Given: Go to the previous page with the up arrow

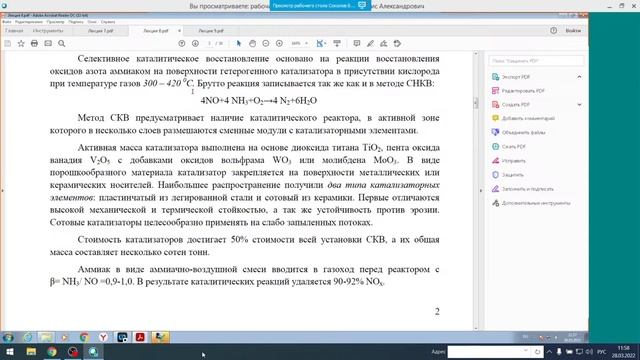Looking at the screenshot, I should (x=182, y=43).
